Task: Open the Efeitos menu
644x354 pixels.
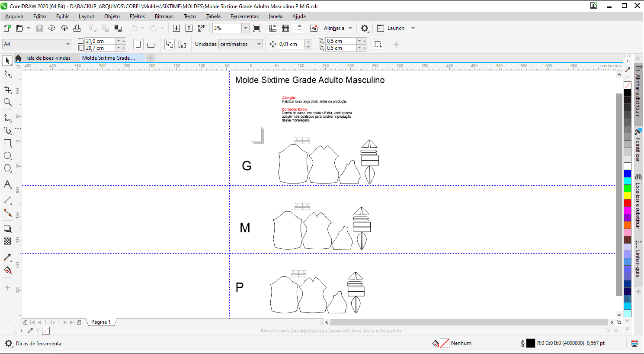Action: tap(138, 16)
